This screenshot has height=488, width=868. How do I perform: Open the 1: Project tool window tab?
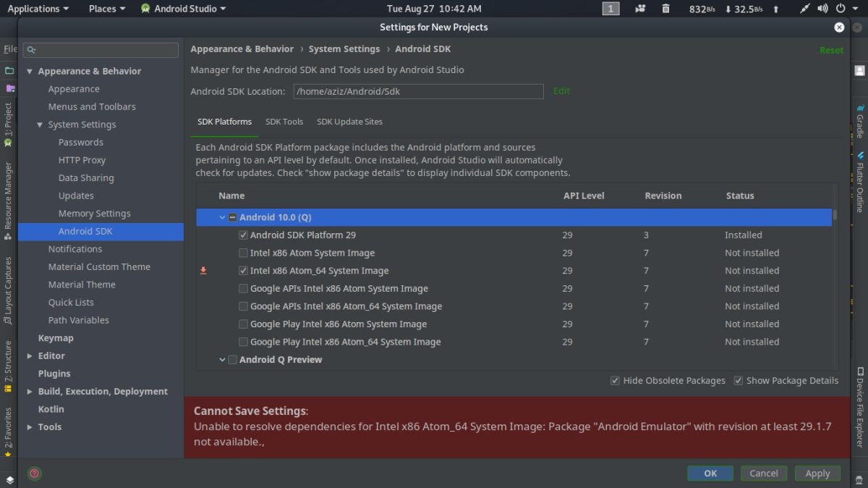(x=8, y=125)
